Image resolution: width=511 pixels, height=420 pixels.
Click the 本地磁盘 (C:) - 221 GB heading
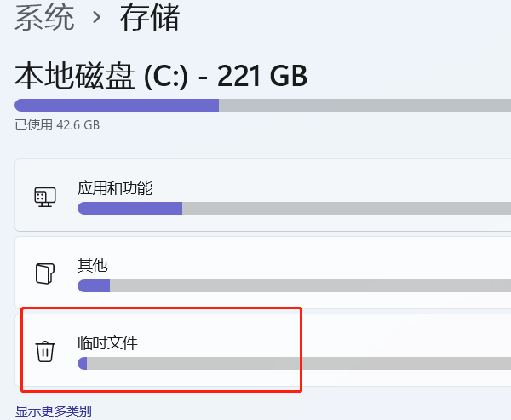pos(161,76)
